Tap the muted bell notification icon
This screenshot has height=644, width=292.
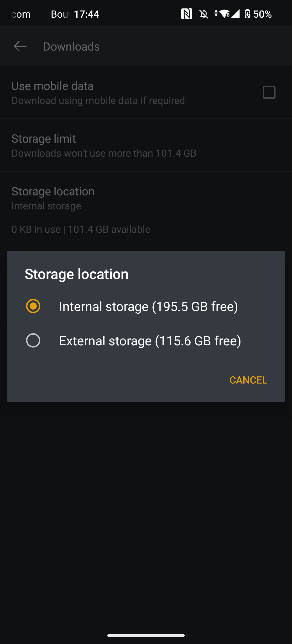[x=204, y=14]
